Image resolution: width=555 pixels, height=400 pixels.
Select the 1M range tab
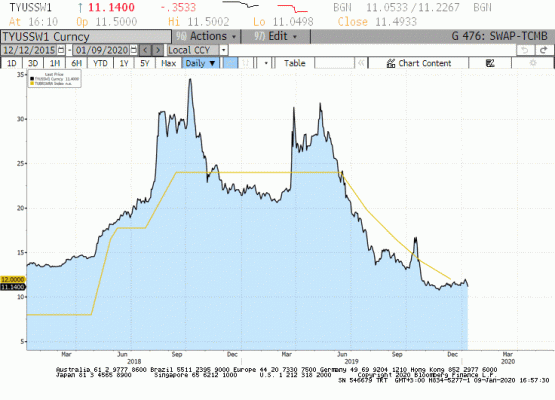click(55, 63)
